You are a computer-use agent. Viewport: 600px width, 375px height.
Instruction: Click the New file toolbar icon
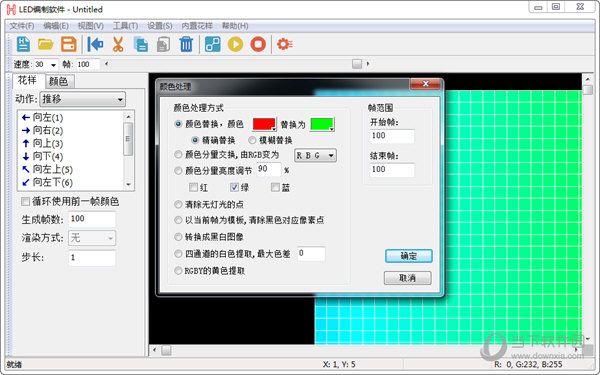pos(23,44)
